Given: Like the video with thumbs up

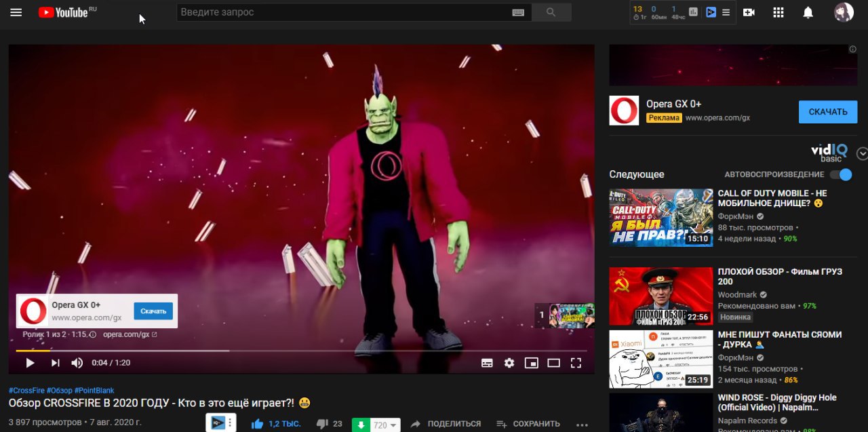Looking at the screenshot, I should click(257, 424).
